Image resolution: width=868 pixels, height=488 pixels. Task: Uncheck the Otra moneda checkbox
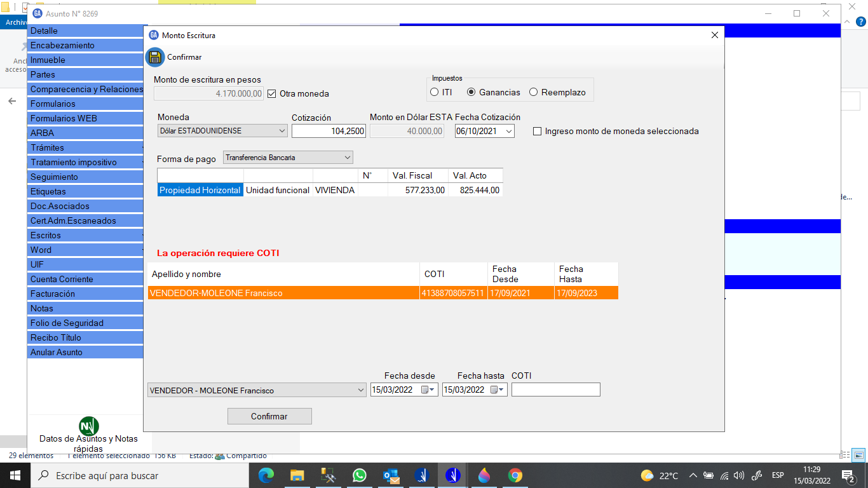click(272, 93)
